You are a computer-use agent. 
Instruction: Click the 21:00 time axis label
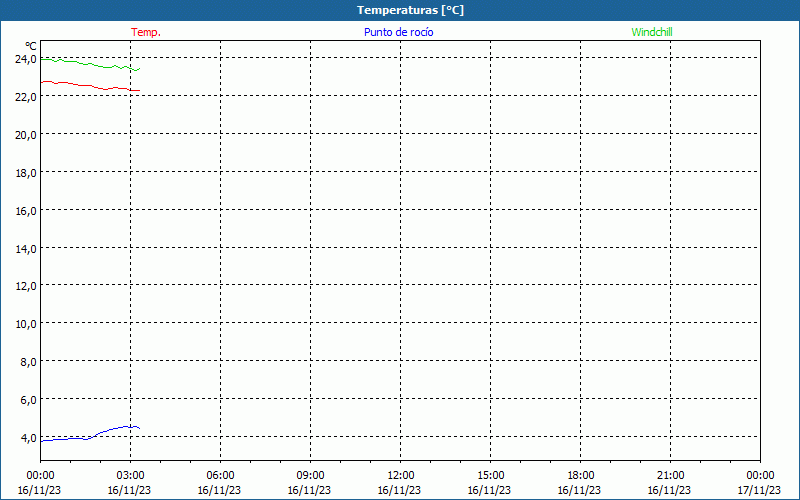click(670, 476)
